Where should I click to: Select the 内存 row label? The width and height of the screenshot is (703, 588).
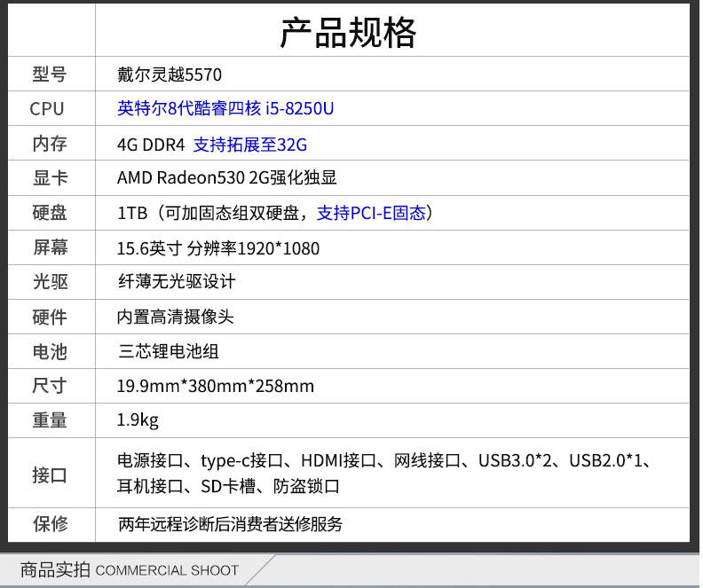click(50, 144)
